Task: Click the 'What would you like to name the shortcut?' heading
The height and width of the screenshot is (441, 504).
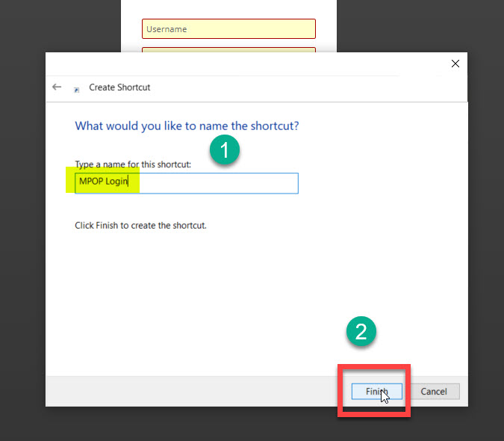Action: pos(187,126)
